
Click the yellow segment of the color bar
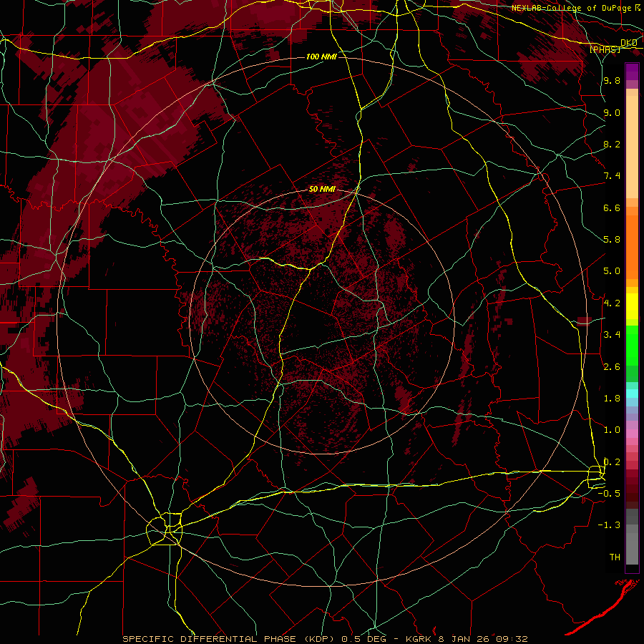pyautogui.click(x=632, y=306)
